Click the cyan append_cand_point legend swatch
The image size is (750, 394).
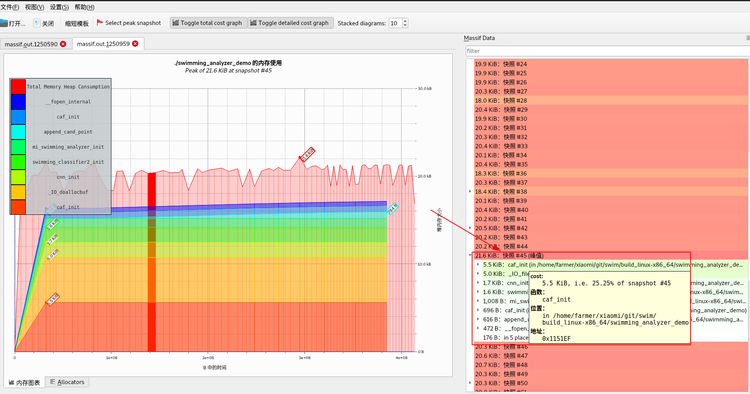pyautogui.click(x=18, y=132)
